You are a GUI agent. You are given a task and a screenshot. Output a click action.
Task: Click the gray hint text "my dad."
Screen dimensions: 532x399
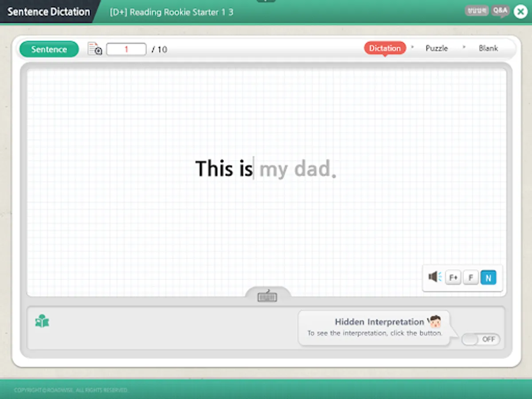298,169
